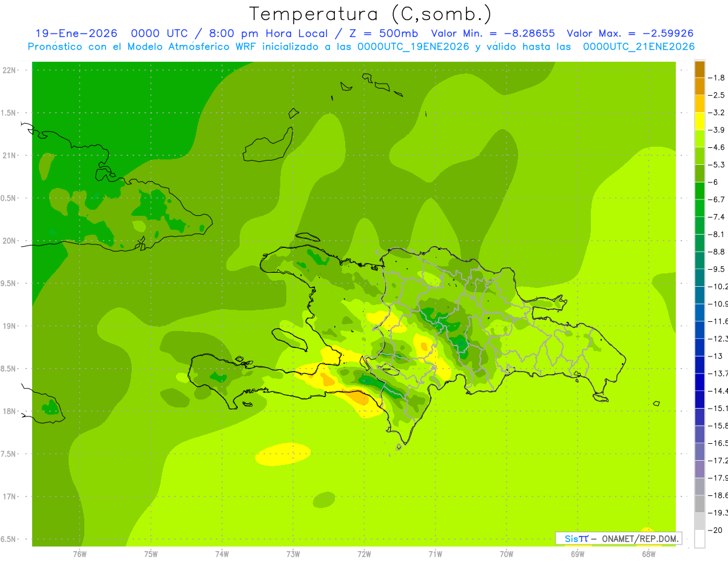This screenshot has width=728, height=562.
Task: Click the "-20" color scale label
Action: [715, 530]
